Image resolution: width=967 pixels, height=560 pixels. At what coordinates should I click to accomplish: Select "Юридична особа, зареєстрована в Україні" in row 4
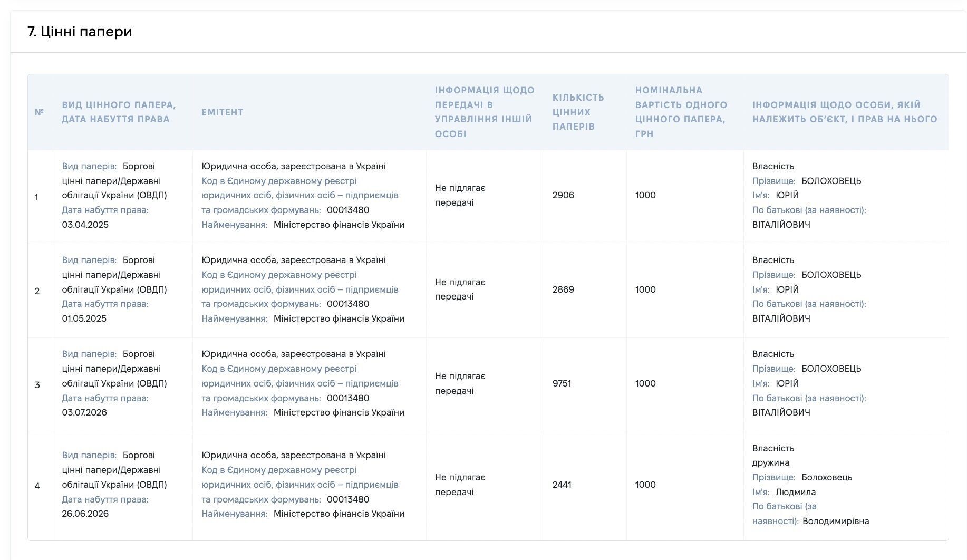coord(294,455)
